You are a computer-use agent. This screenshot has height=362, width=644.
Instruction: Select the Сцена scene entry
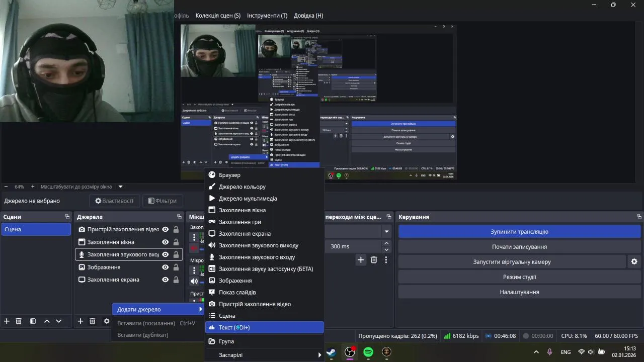pyautogui.click(x=36, y=229)
